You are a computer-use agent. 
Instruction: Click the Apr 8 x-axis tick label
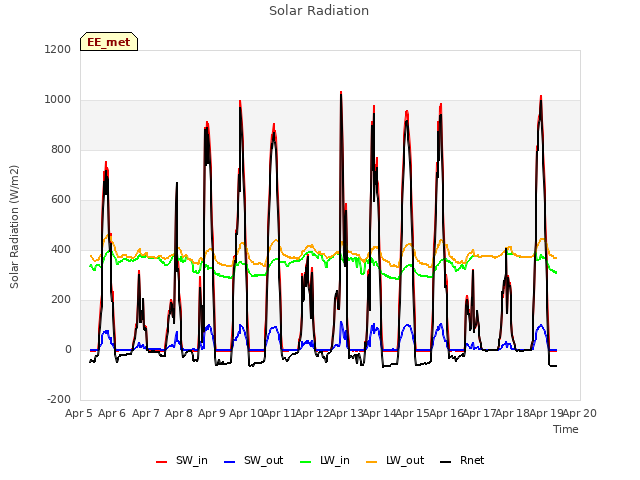click(179, 413)
